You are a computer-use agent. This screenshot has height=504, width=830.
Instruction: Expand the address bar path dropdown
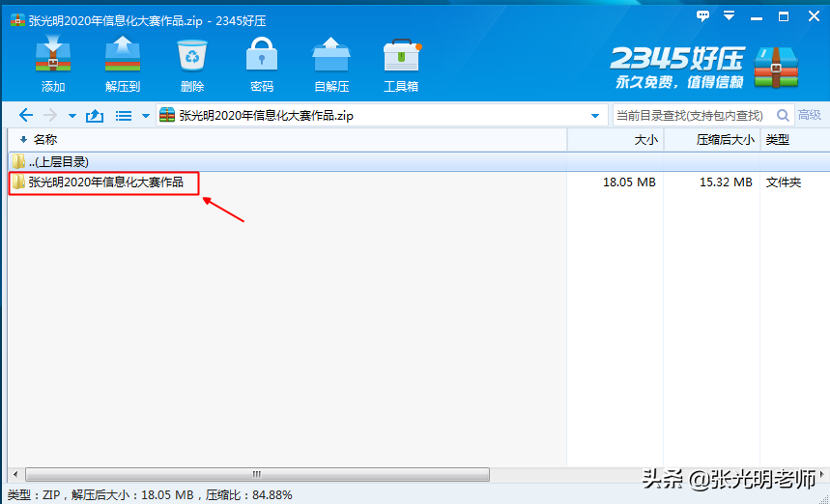click(594, 115)
